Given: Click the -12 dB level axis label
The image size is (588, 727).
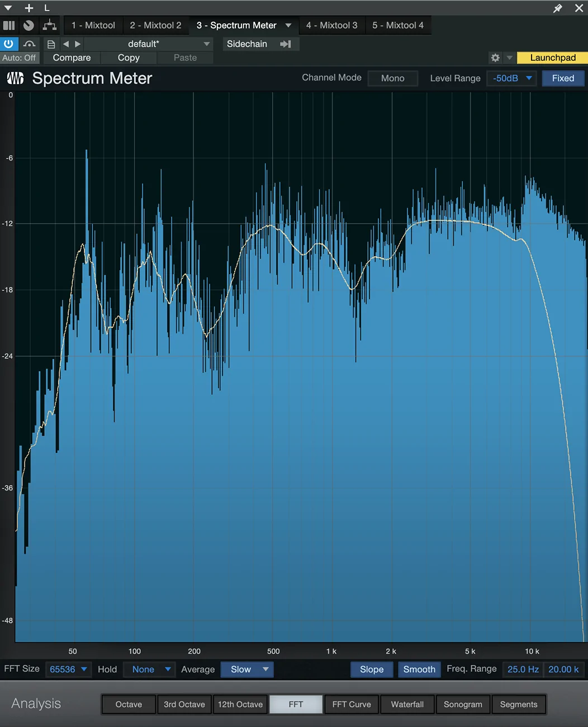Looking at the screenshot, I should 7,224.
